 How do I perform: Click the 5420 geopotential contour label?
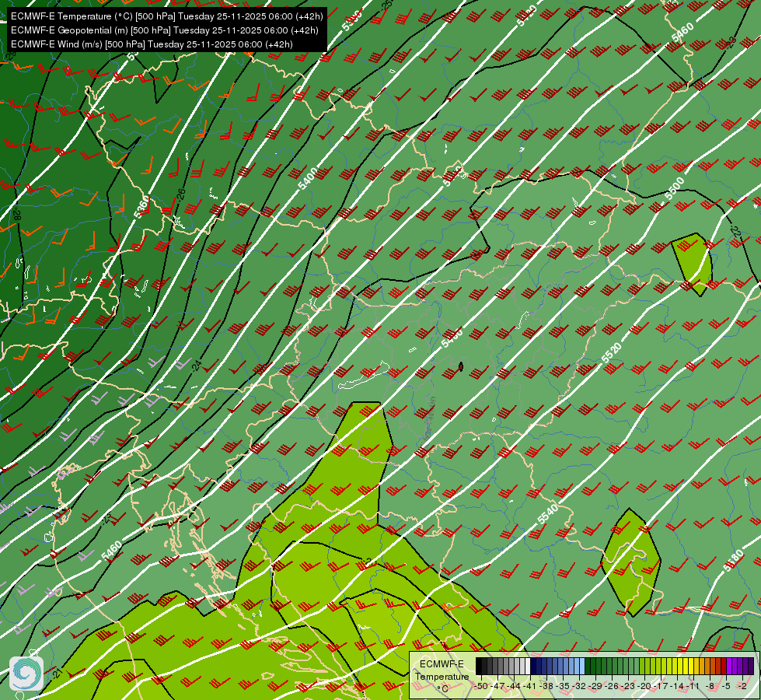[x=526, y=16]
